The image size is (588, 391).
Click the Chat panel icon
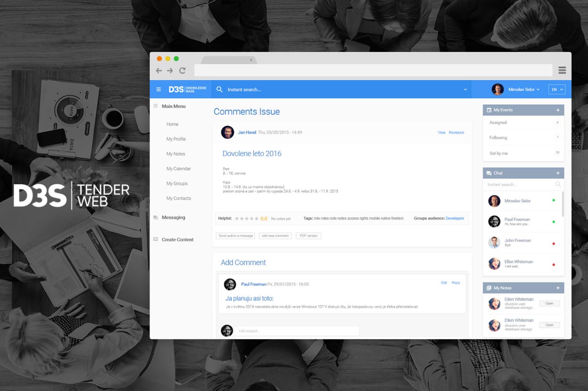[x=489, y=173]
